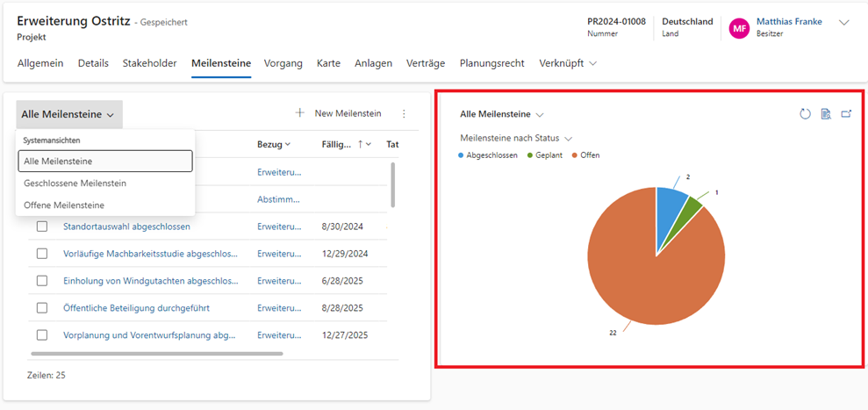Viewport: 868px width, 410px height.
Task: Click the ascending sort arrow on Fällig column
Action: (359, 144)
